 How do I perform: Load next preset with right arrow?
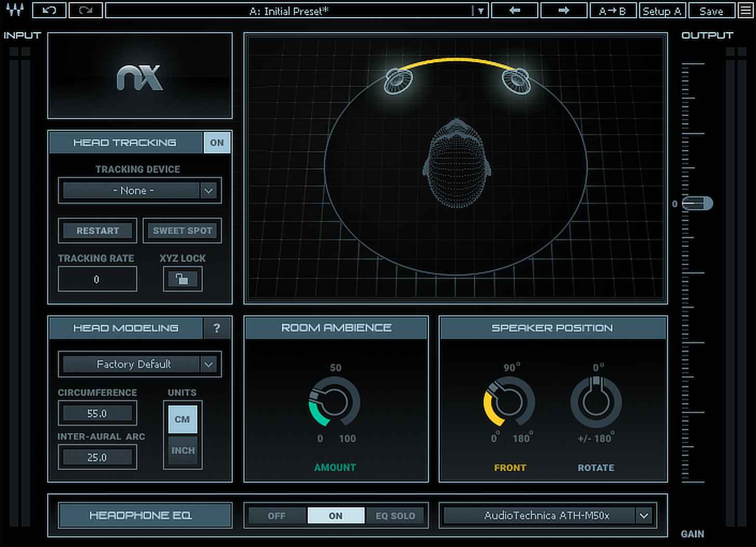[x=563, y=10]
